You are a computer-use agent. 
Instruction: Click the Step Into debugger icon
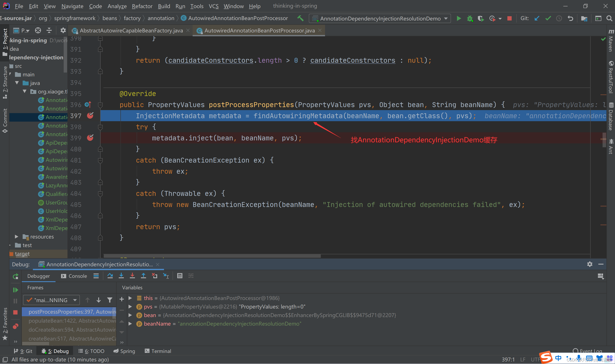click(121, 276)
